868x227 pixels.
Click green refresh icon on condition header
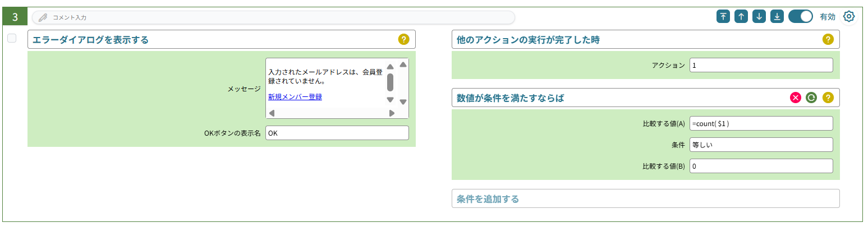coord(811,98)
